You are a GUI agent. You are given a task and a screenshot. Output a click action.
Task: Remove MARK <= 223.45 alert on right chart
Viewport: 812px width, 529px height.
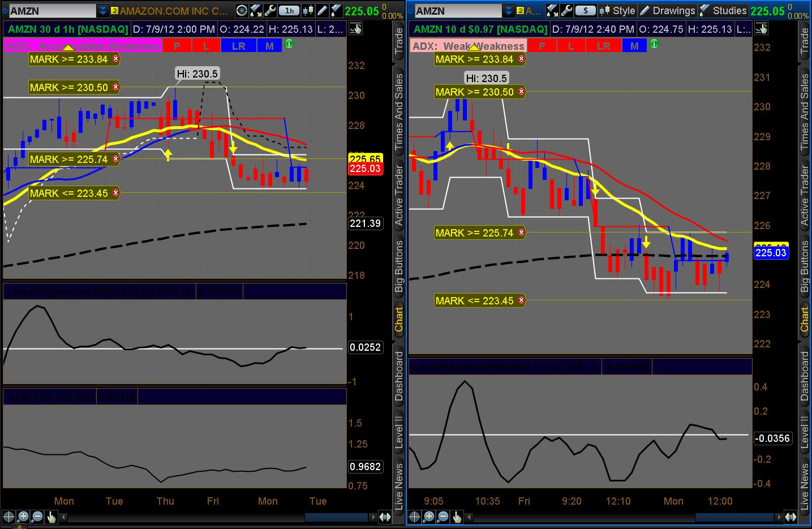pyautogui.click(x=522, y=300)
